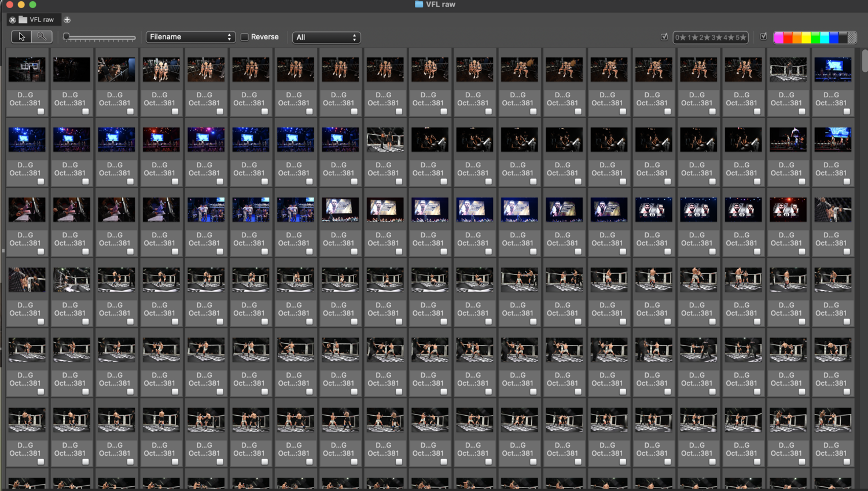868x491 pixels.
Task: Filter by magenta color label
Action: 779,38
